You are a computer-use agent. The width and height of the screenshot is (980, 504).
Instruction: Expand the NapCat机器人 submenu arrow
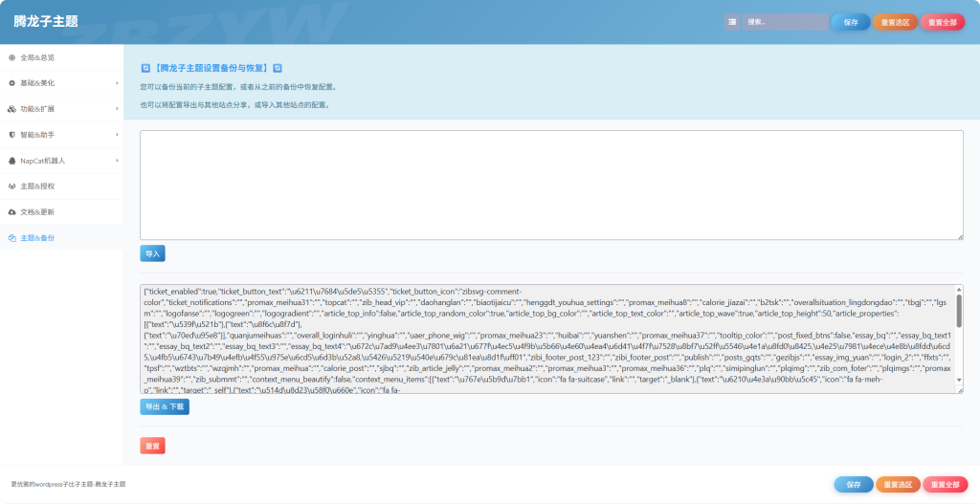click(x=117, y=161)
